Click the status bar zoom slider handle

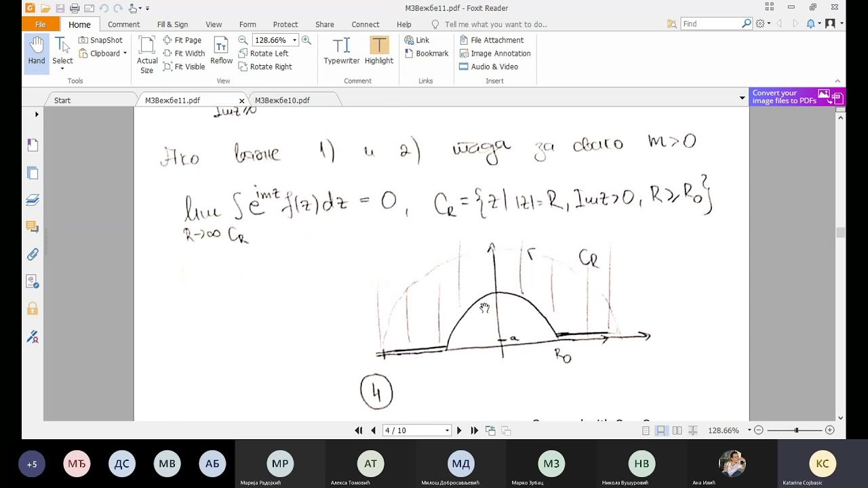click(797, 430)
